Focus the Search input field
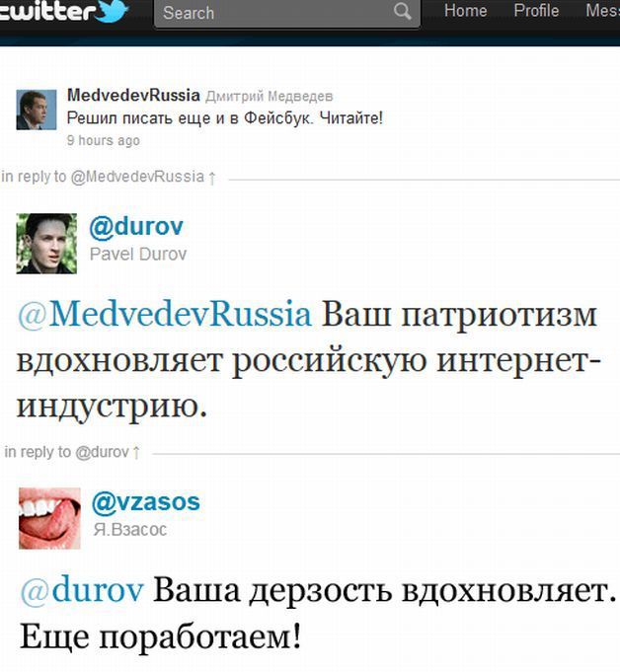The image size is (620, 672). (x=286, y=13)
